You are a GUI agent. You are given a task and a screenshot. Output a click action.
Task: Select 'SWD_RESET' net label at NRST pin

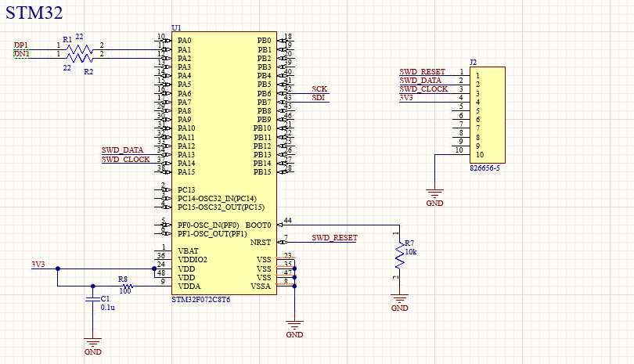[x=334, y=238]
